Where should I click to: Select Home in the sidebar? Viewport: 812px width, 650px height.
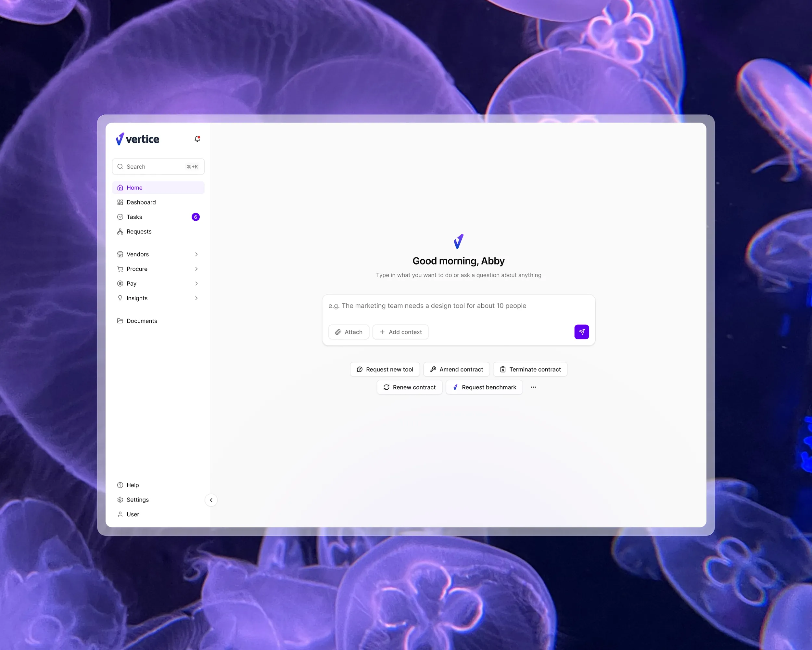click(158, 188)
